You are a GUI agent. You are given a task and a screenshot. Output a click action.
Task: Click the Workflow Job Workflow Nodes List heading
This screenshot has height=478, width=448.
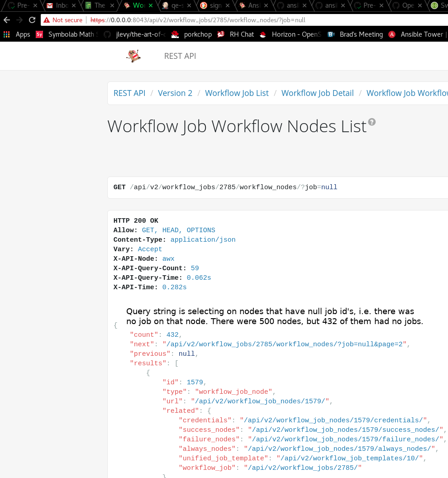pos(237,126)
